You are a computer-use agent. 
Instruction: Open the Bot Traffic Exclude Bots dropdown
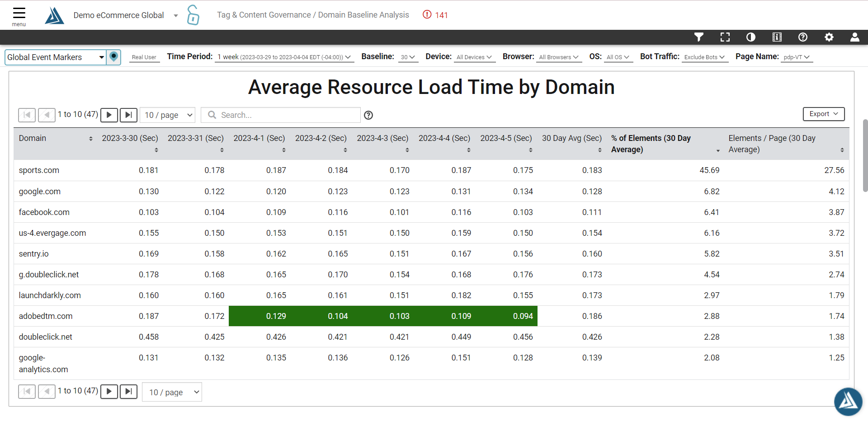(705, 57)
